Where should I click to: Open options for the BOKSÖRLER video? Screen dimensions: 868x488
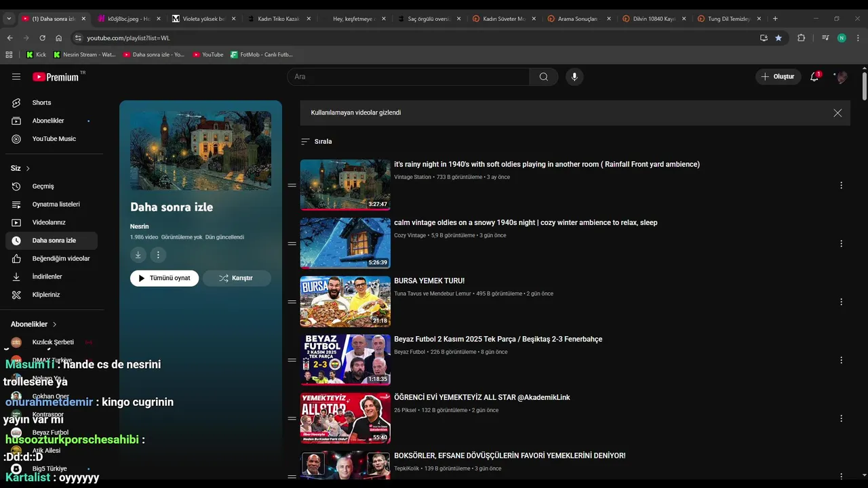tap(841, 476)
